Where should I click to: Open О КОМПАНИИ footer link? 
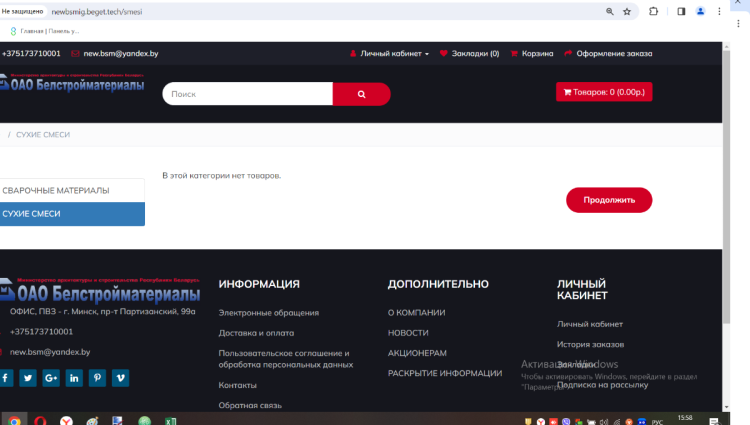417,313
